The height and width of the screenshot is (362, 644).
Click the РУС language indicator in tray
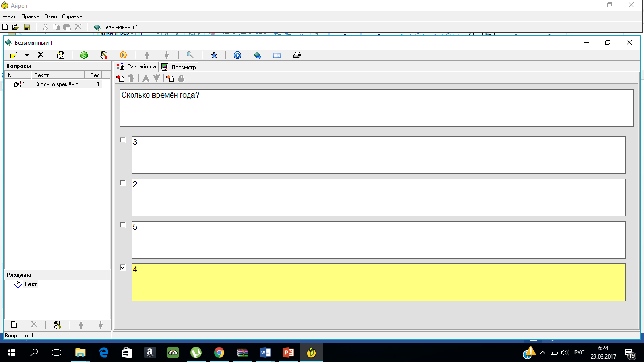pos(579,352)
